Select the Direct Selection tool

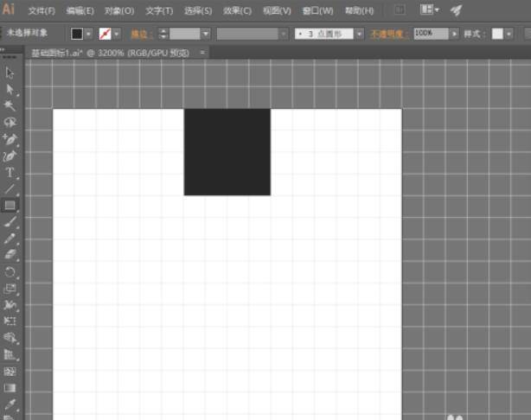coord(10,89)
